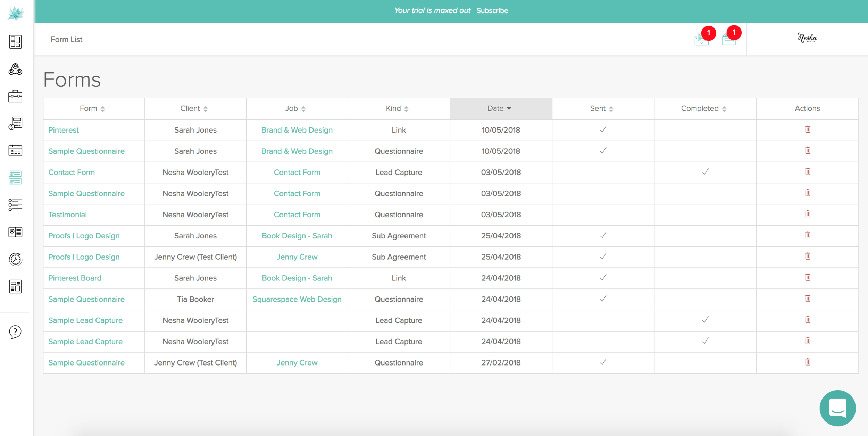Screen dimensions: 868x436
Task: Open the time tracking clock icon
Action: coord(15,259)
